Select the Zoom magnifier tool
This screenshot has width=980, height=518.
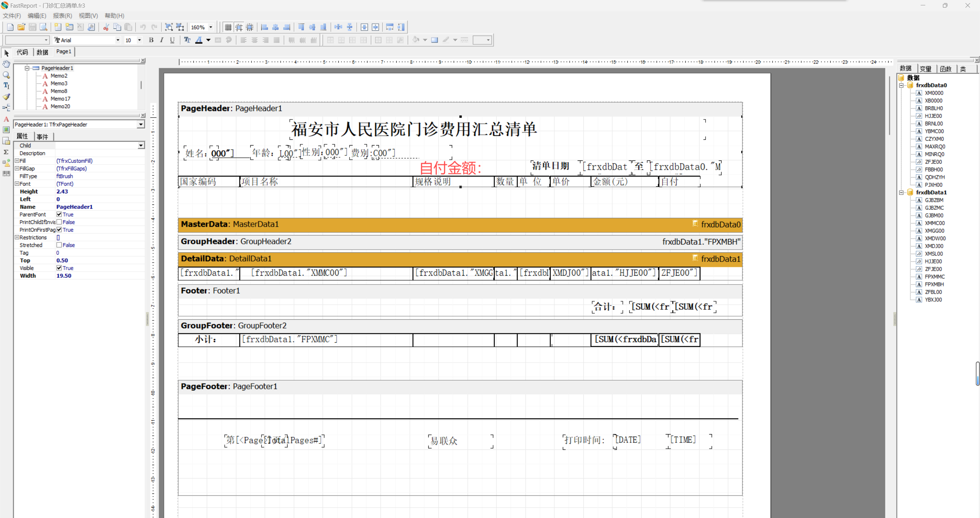tap(6, 75)
